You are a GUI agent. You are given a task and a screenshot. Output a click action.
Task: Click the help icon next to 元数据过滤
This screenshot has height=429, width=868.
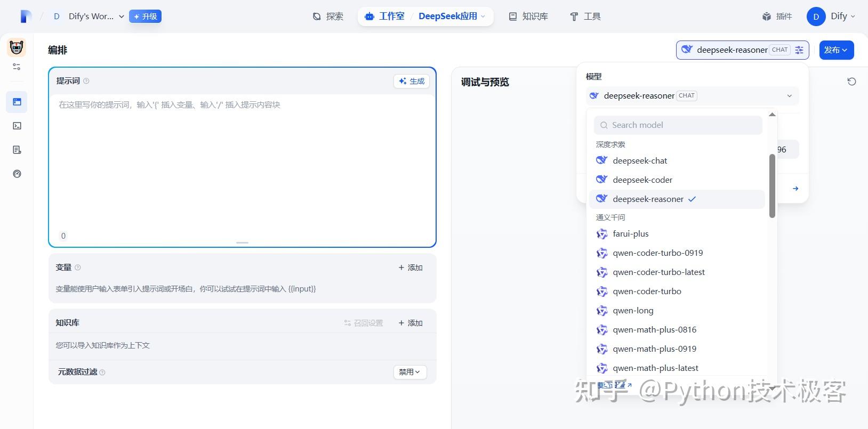click(x=102, y=373)
